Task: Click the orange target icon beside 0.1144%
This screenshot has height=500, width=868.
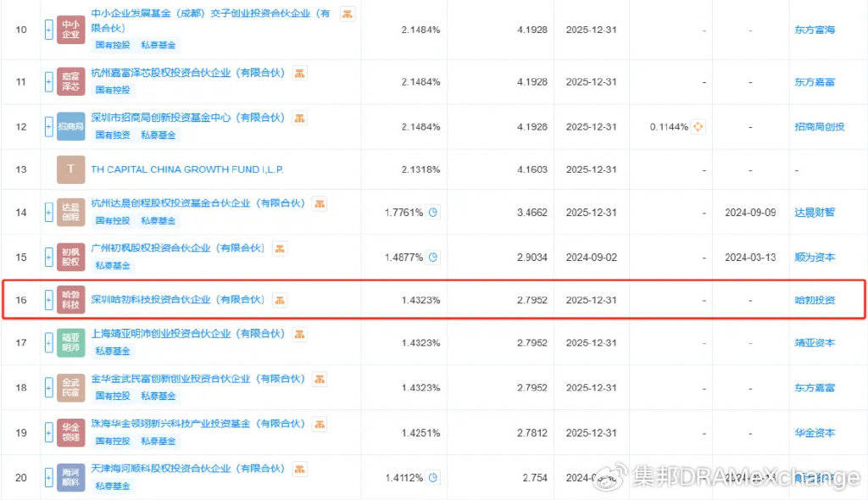Action: coord(698,127)
